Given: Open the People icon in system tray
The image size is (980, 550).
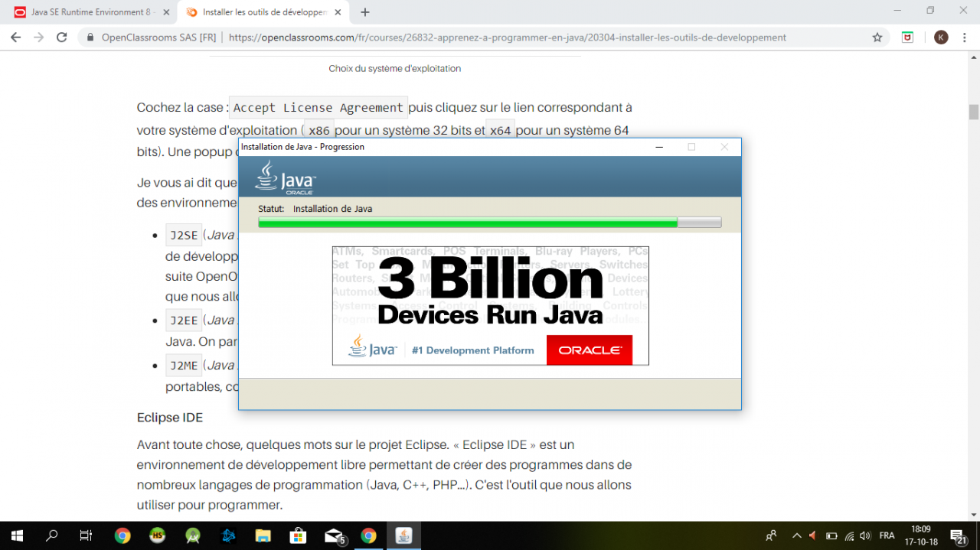Looking at the screenshot, I should pos(772,535).
